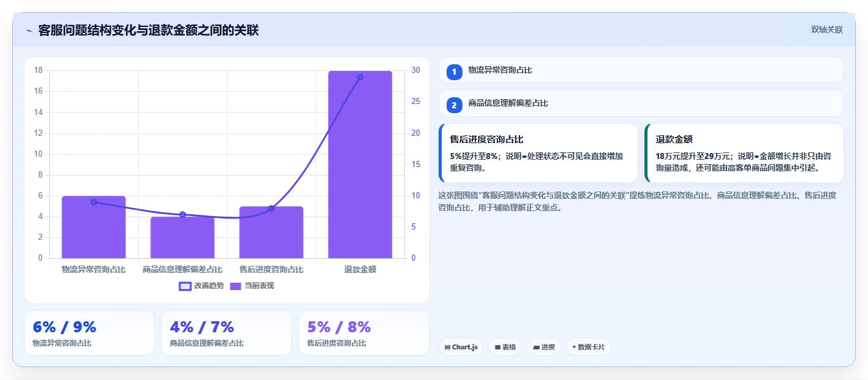Image resolution: width=868 pixels, height=380 pixels.
Task: Select the 商品信息理解偏差占比 bar in chart
Action: pyautogui.click(x=183, y=237)
